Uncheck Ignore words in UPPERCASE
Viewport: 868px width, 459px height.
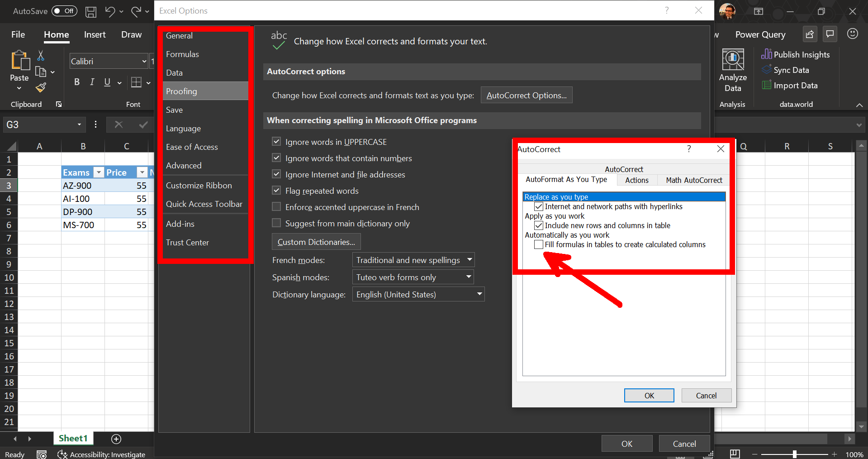276,141
